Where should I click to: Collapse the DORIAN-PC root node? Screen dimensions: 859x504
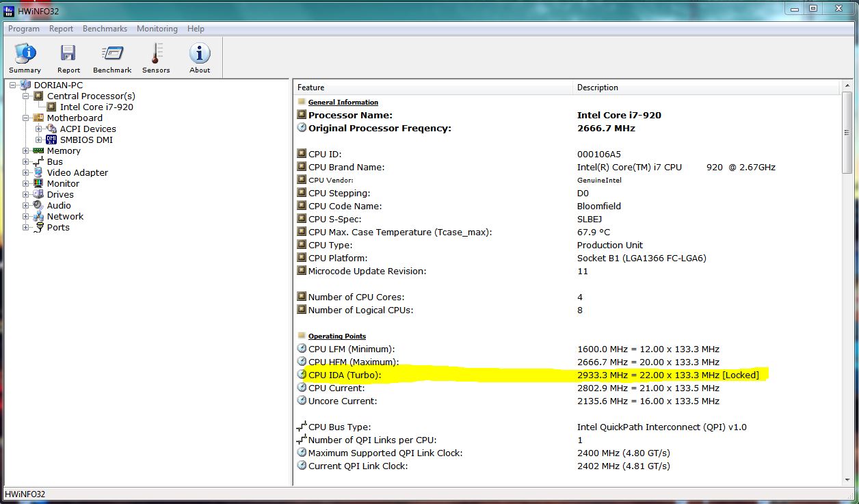pos(12,85)
